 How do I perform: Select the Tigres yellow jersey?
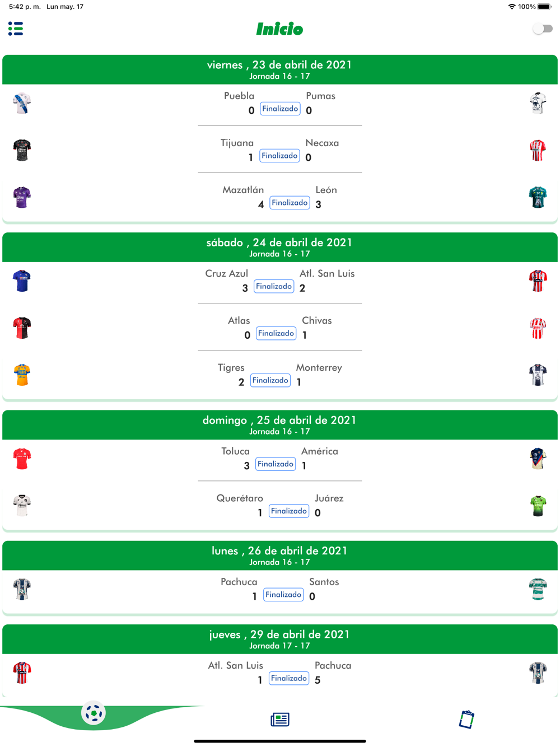pyautogui.click(x=22, y=375)
